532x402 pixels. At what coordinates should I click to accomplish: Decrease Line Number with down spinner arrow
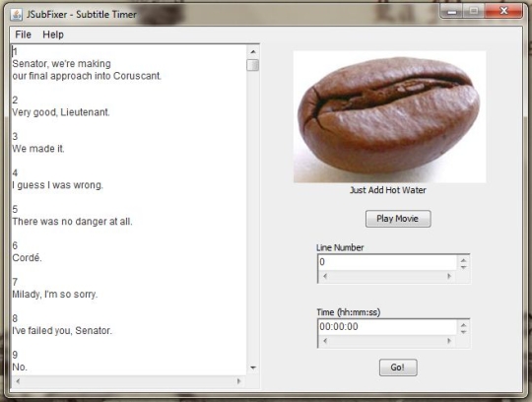tap(463, 267)
